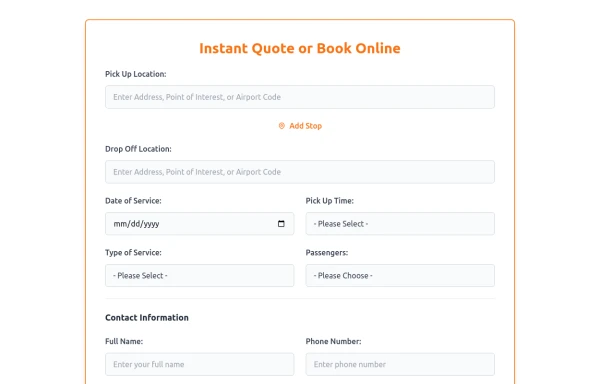This screenshot has height=384, width=600.
Task: Click the Add Stop circle icon
Action: [x=282, y=126]
